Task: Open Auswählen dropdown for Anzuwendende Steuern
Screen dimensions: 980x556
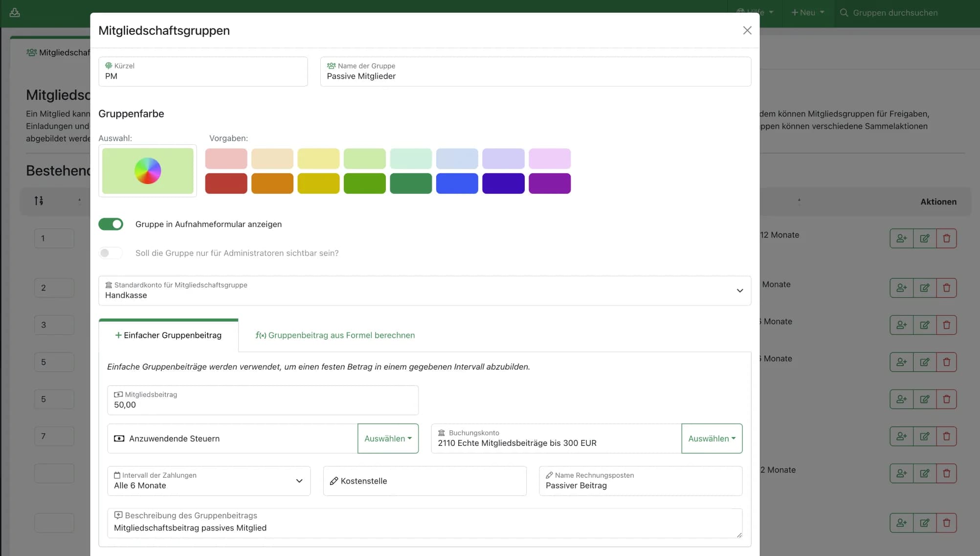Action: pos(388,439)
